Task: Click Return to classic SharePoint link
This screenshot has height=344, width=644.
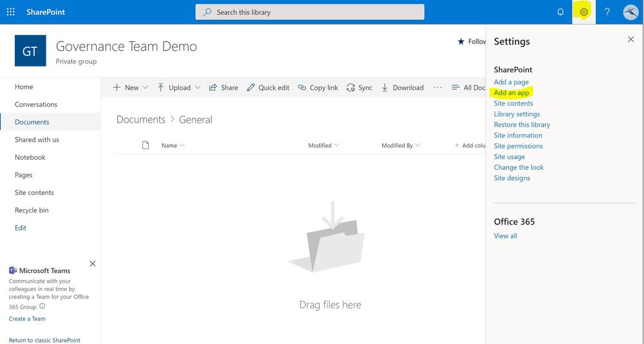Action: [x=44, y=340]
